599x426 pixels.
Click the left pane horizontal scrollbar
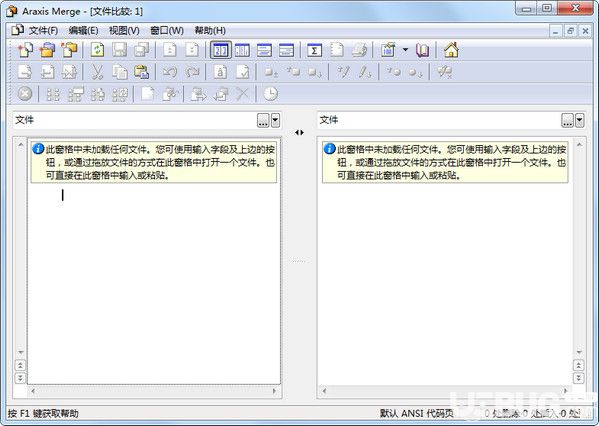pos(154,391)
